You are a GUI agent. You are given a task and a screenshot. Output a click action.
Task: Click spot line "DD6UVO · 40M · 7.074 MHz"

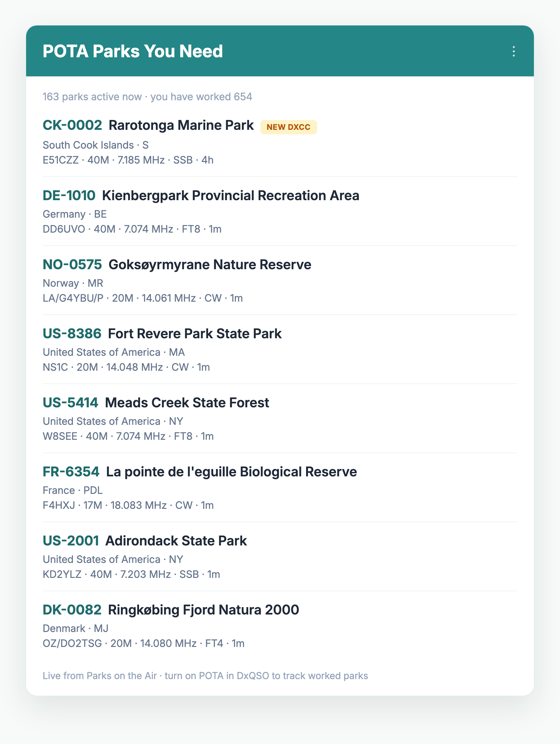tap(132, 229)
